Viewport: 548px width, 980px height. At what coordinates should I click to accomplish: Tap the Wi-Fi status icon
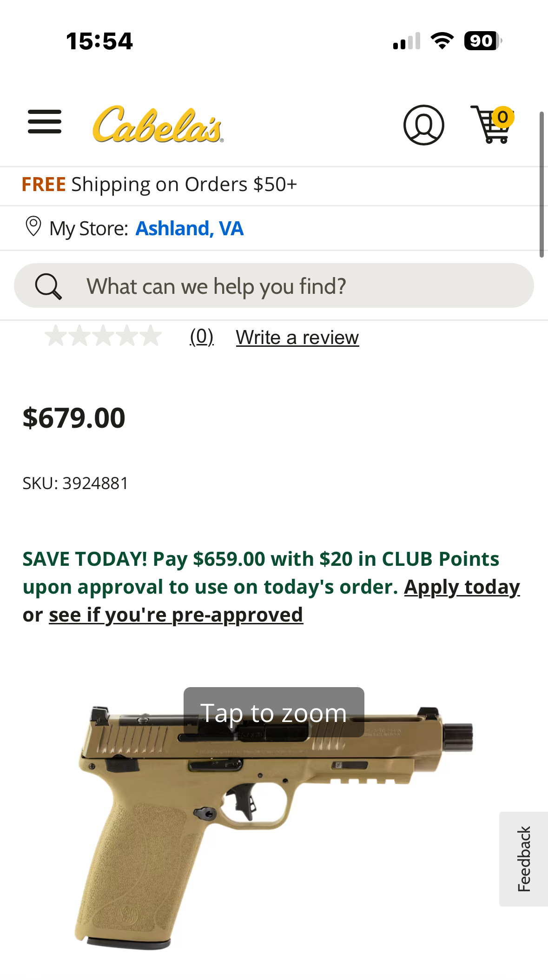coord(442,41)
